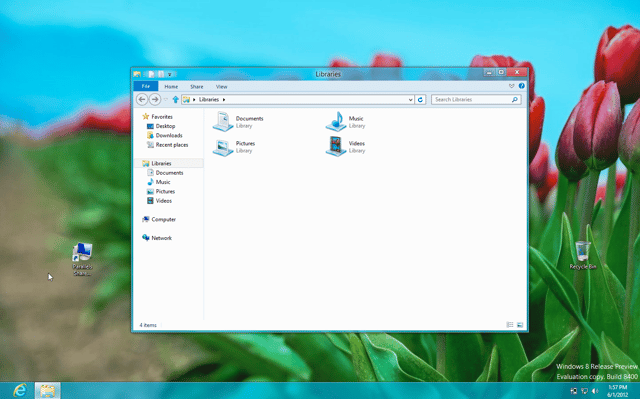
Task: Select Videos in the navigation pane
Action: click(159, 201)
